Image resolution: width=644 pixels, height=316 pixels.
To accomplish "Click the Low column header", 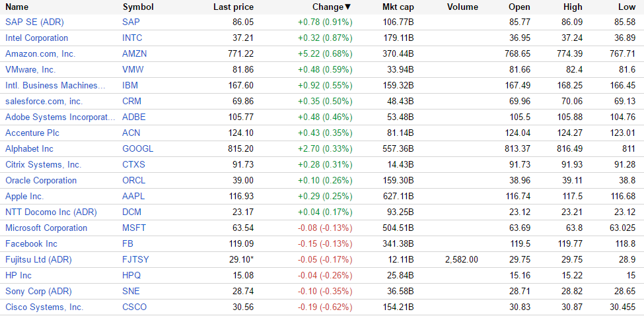I will click(627, 7).
